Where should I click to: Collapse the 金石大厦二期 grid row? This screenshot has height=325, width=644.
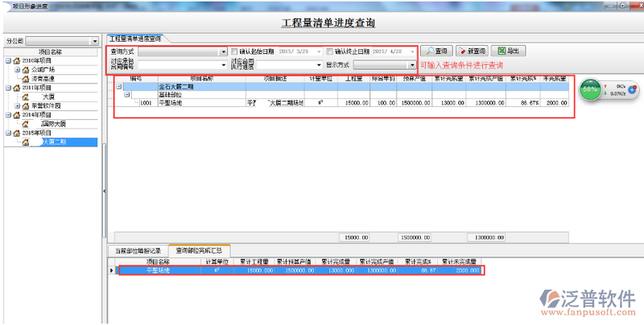click(x=118, y=87)
